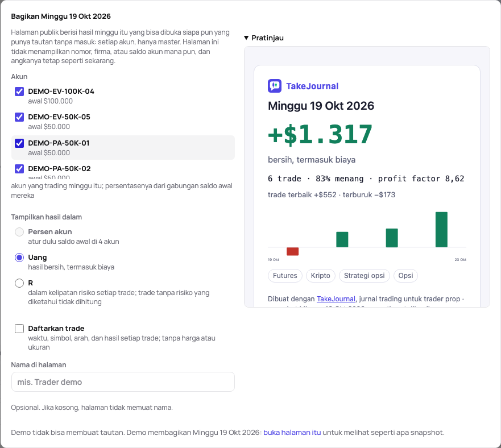Click the Strategi opsi tag

pyautogui.click(x=365, y=276)
